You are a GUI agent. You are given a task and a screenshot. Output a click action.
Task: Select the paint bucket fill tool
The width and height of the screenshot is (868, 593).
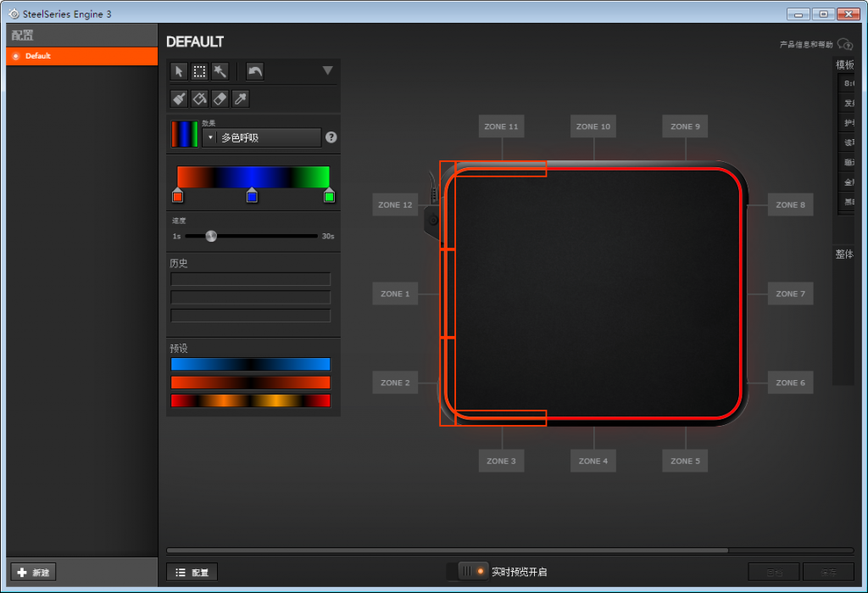[199, 98]
